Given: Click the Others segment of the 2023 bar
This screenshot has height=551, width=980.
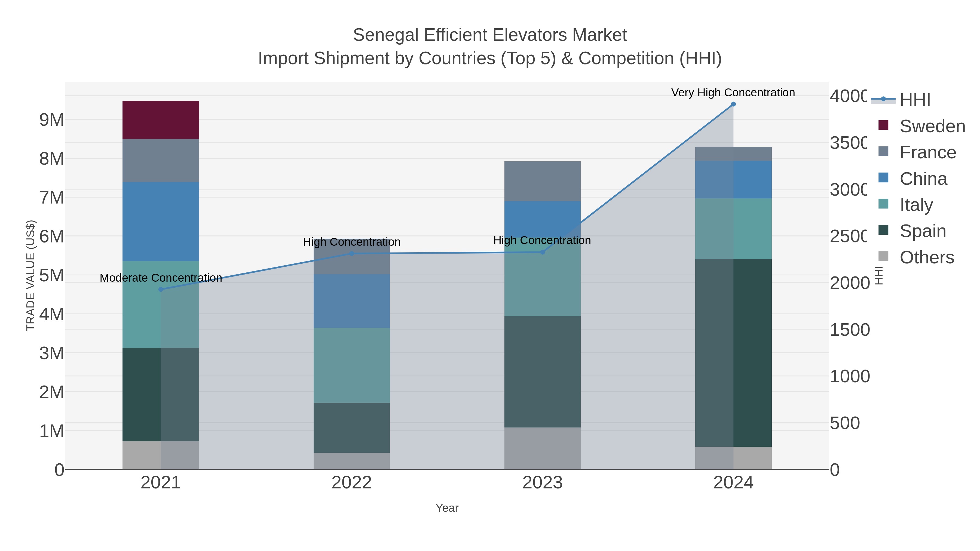Looking at the screenshot, I should [x=543, y=448].
